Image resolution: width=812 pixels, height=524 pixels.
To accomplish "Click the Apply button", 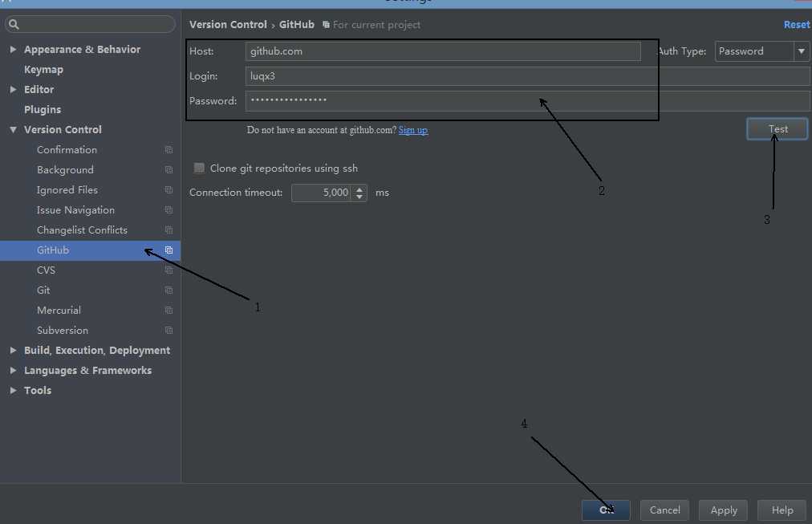I will tap(724, 510).
